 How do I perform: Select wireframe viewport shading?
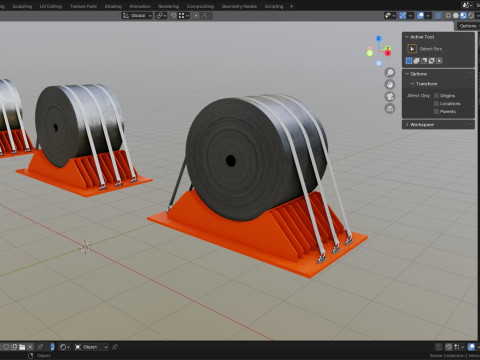(x=448, y=16)
